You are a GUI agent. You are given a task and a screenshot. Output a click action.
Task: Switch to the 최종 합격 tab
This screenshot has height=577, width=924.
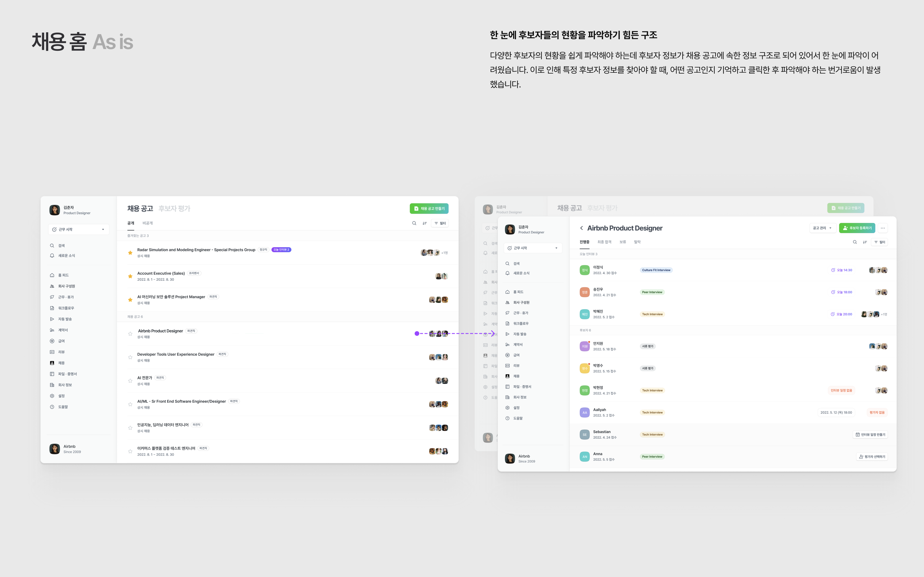pos(604,242)
